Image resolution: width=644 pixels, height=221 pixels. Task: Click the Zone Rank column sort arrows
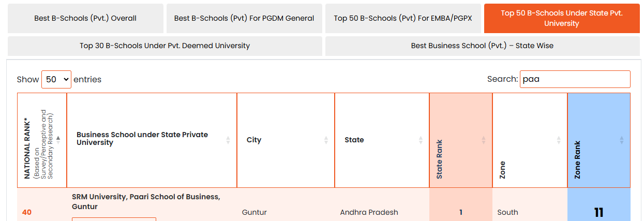(x=622, y=140)
